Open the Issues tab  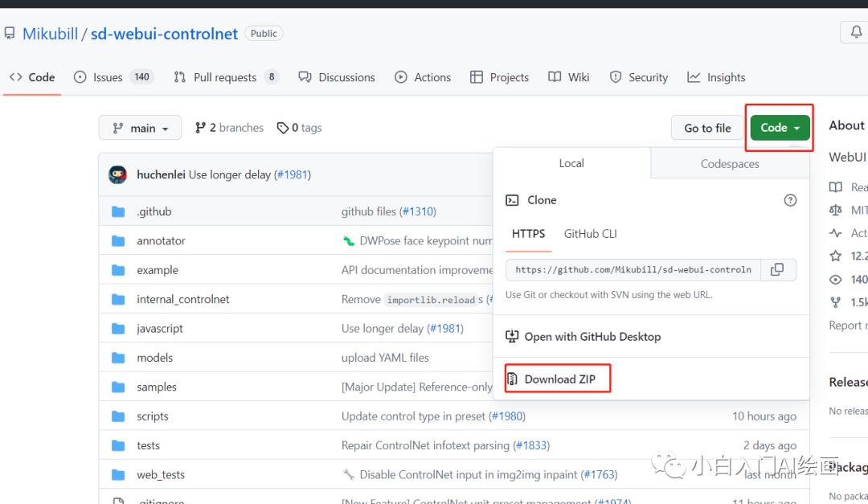113,77
